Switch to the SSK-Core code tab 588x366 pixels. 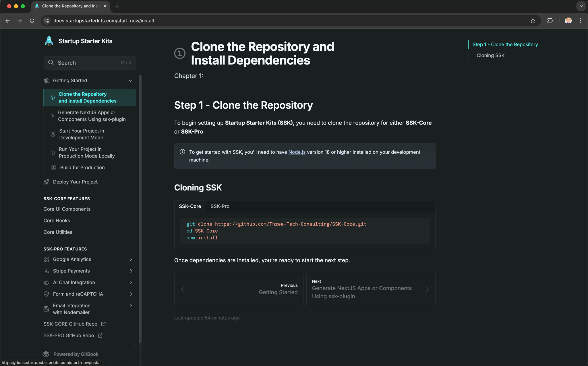point(190,206)
